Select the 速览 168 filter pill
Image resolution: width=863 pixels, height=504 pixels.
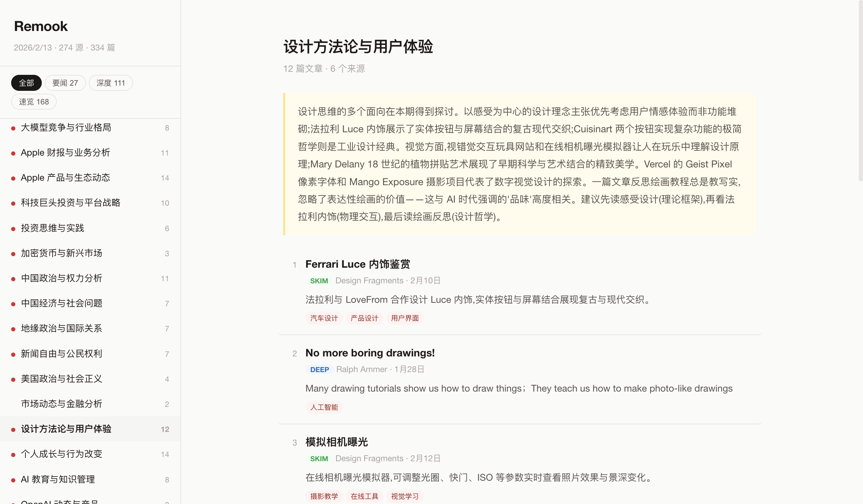tap(34, 102)
